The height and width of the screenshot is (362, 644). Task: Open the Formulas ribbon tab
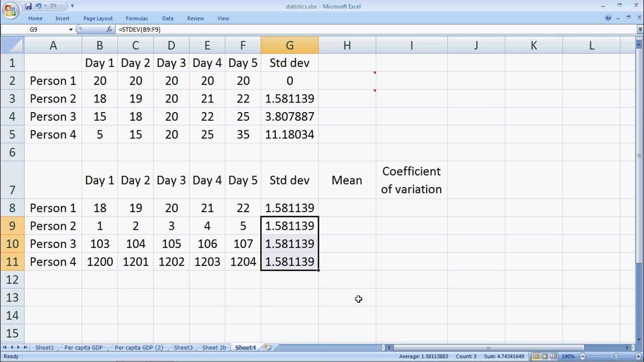pyautogui.click(x=137, y=18)
